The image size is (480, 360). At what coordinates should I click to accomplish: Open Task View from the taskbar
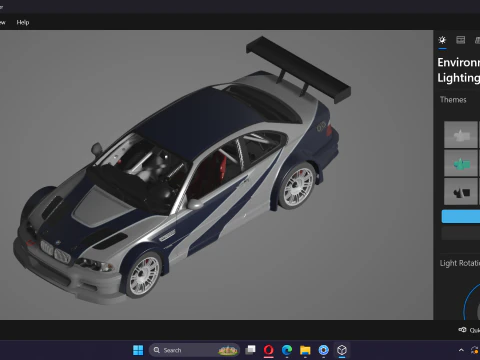tap(250, 350)
